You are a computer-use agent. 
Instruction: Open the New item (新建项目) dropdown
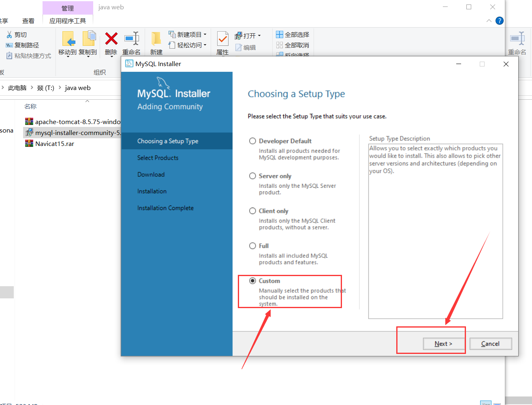pyautogui.click(x=188, y=34)
